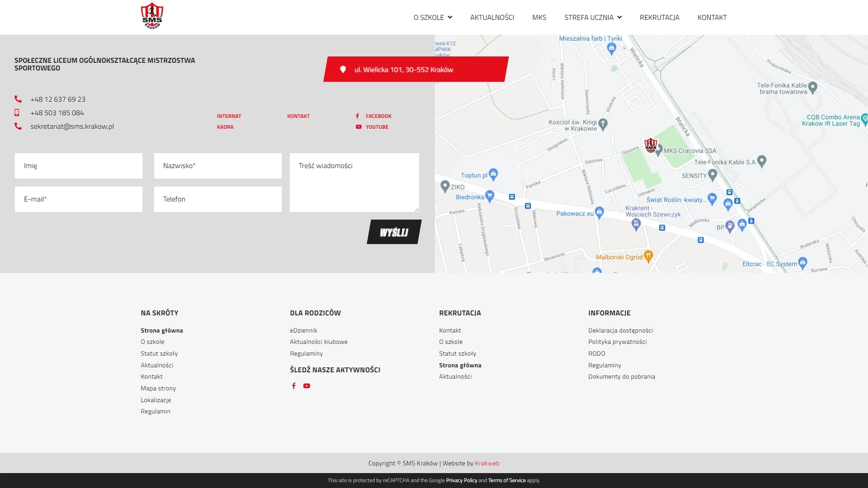Go to KONTAKT in the top navigation
This screenshot has height=488, width=868.
pos(712,17)
